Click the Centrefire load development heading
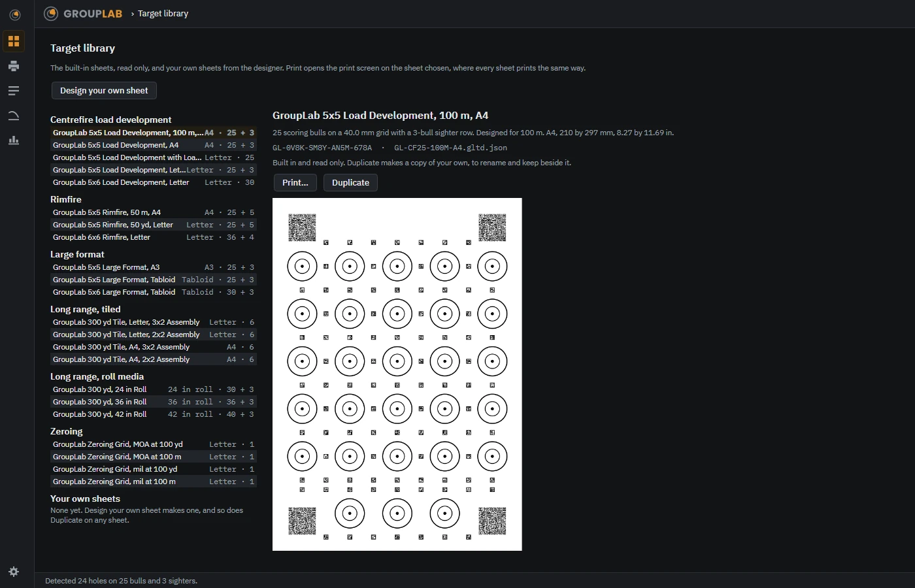The height and width of the screenshot is (588, 915). tap(111, 120)
